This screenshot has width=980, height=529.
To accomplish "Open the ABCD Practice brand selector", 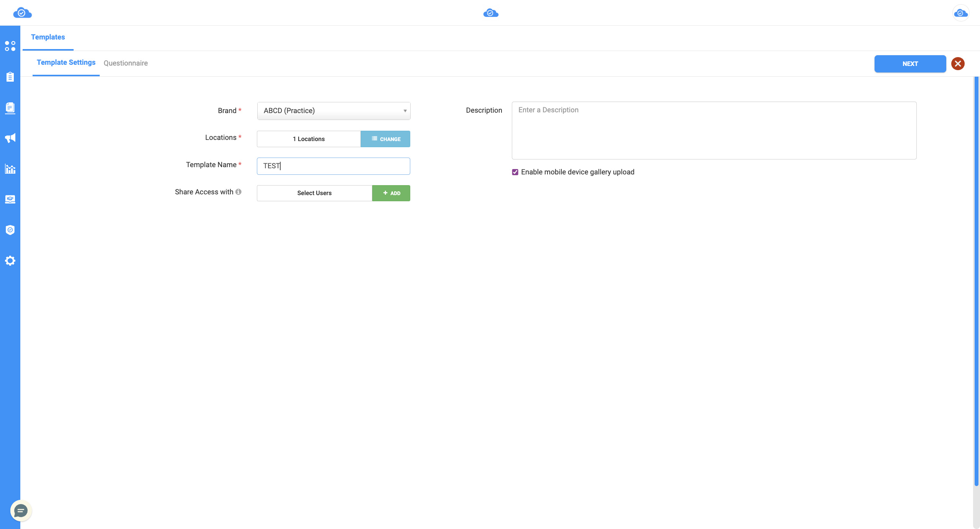I will (334, 110).
